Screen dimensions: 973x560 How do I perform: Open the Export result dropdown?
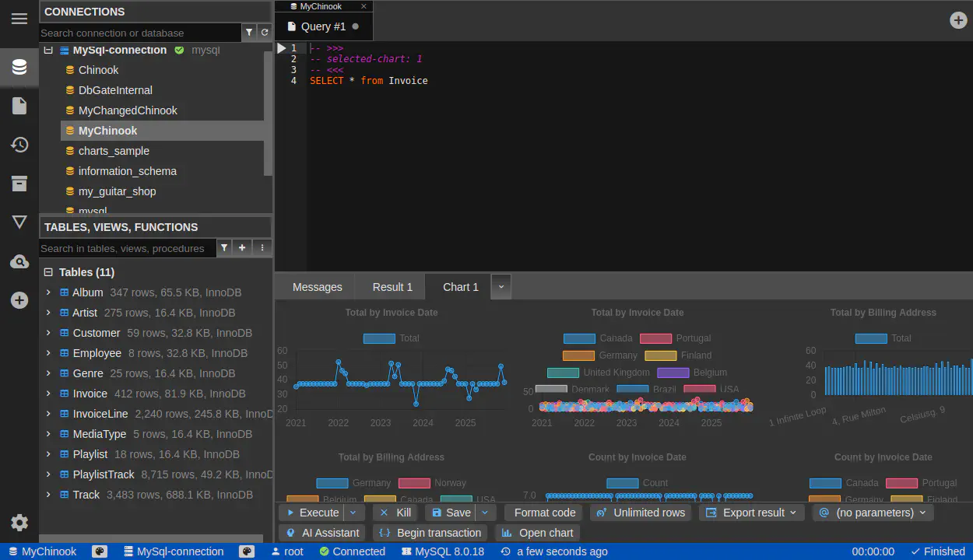coord(751,513)
